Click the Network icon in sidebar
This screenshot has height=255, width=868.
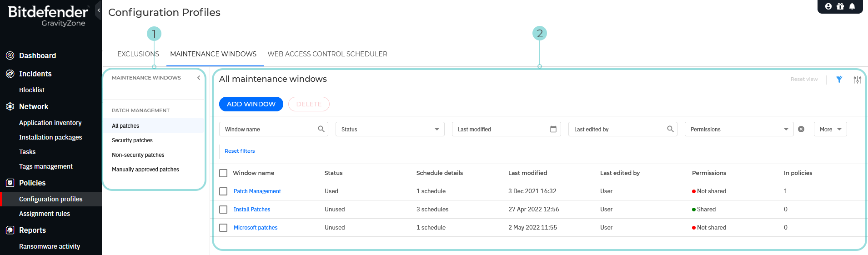pos(10,106)
